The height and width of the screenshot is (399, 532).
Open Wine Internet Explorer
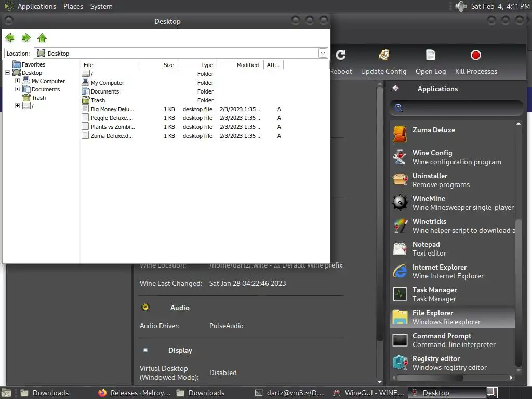[x=453, y=271]
